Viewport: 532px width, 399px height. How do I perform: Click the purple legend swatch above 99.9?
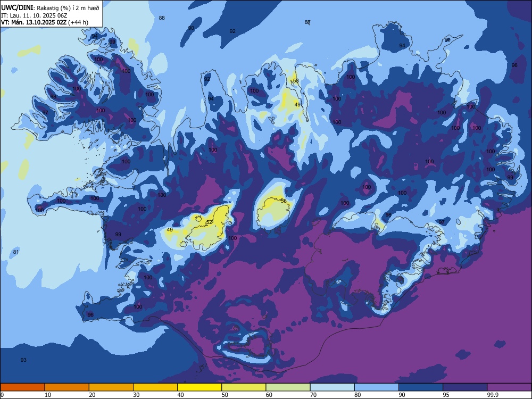pyautogui.click(x=509, y=387)
